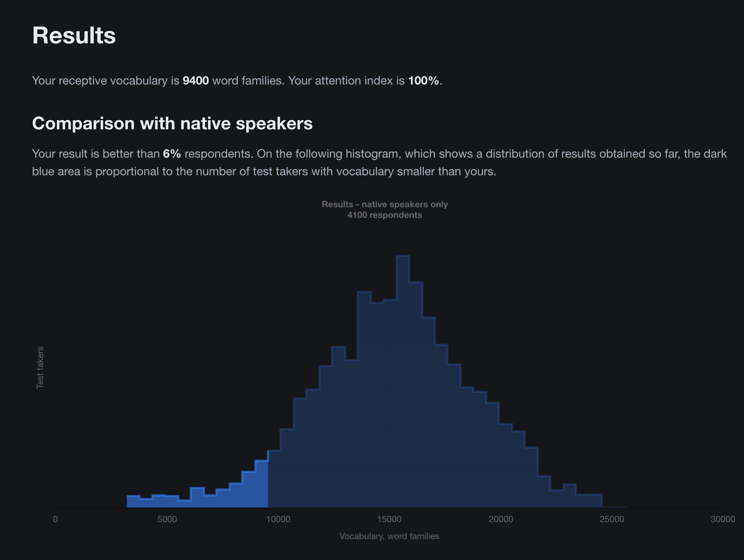Click the 6% respondents figure

pyautogui.click(x=172, y=154)
